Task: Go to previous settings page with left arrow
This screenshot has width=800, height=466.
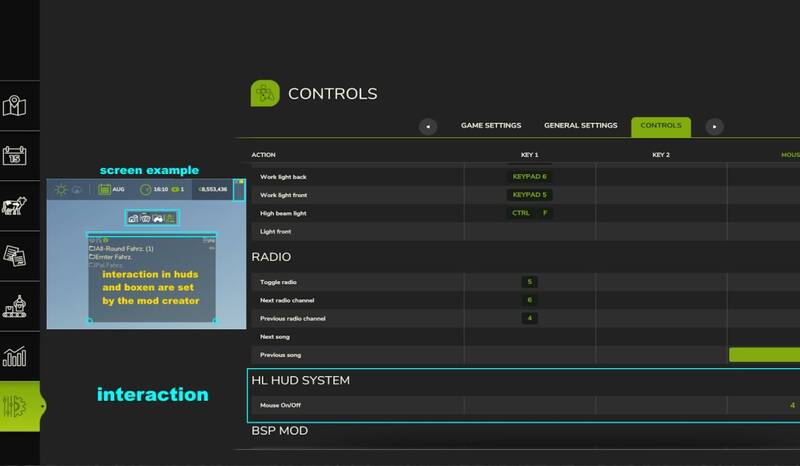Action: point(428,126)
